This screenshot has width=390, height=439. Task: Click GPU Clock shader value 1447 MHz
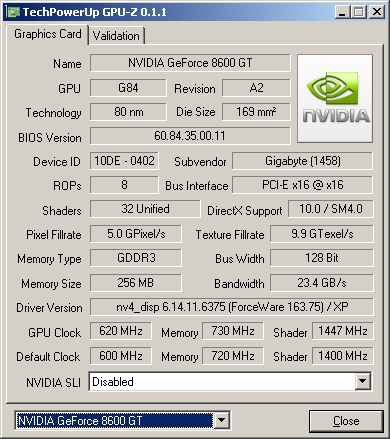(343, 331)
